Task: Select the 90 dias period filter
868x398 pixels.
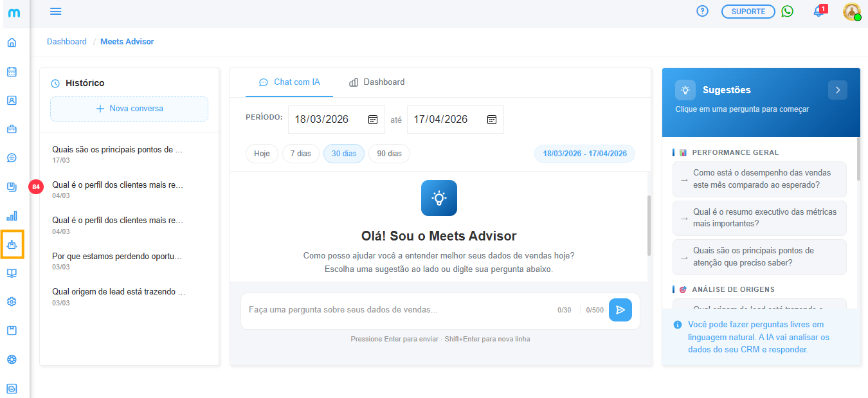Action: pyautogui.click(x=389, y=154)
